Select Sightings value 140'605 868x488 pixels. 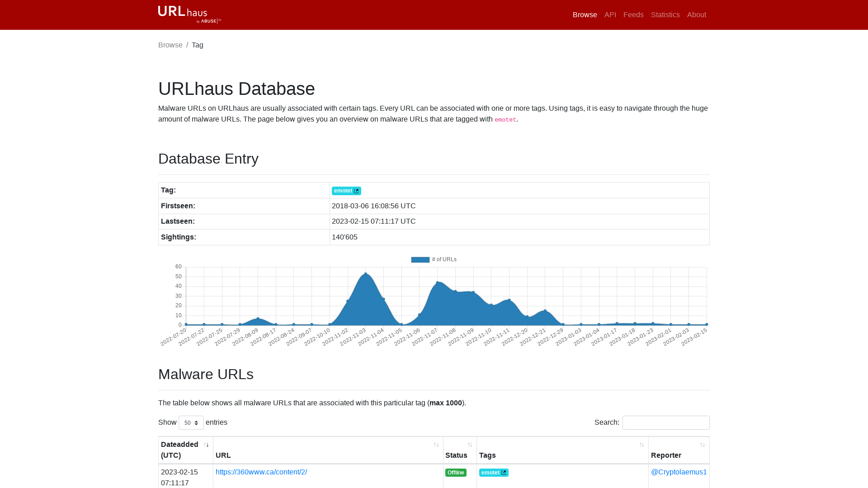344,237
